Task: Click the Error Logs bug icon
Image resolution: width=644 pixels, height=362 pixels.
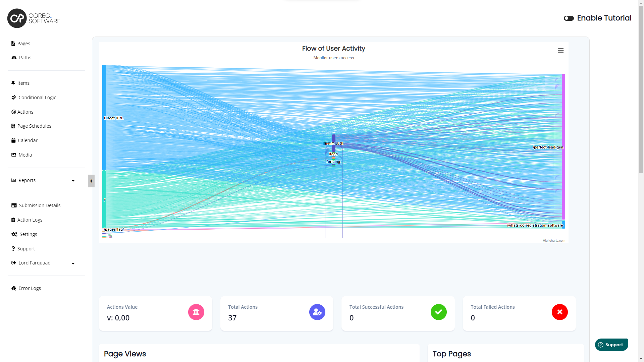Action: click(x=14, y=288)
